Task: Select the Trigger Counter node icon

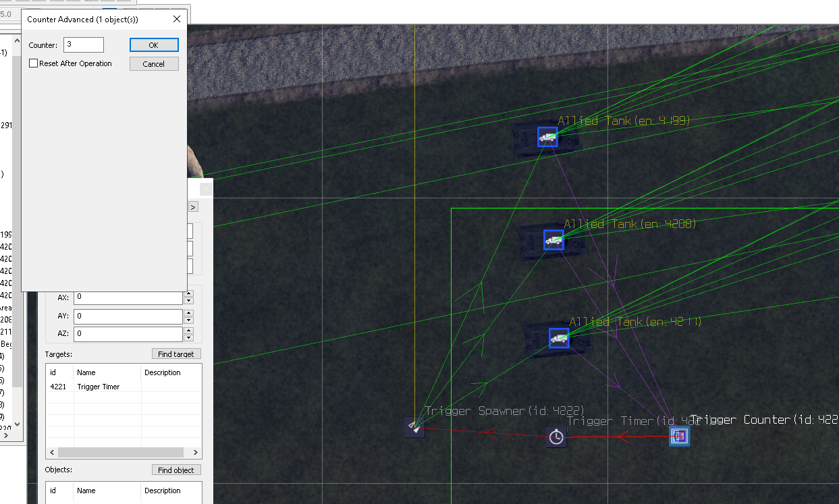Action: point(679,436)
